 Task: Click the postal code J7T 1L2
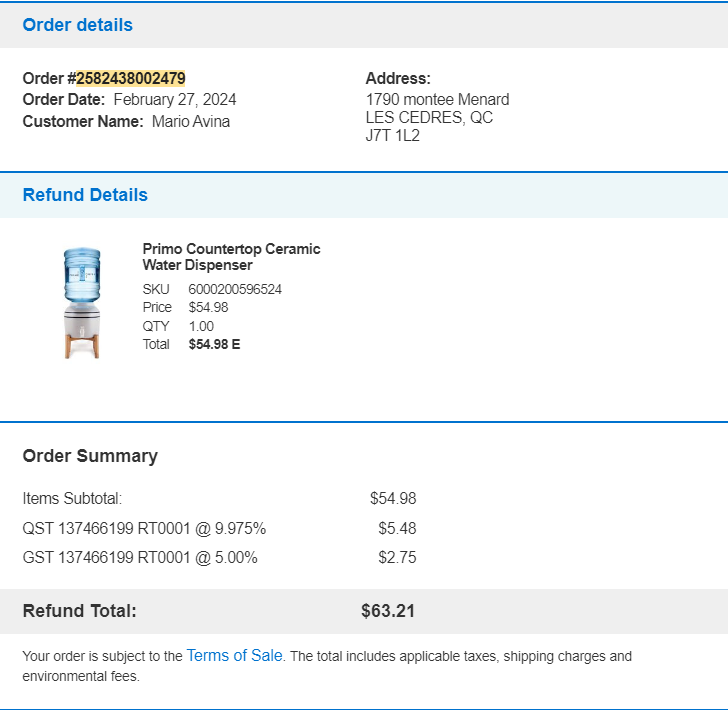[393, 136]
